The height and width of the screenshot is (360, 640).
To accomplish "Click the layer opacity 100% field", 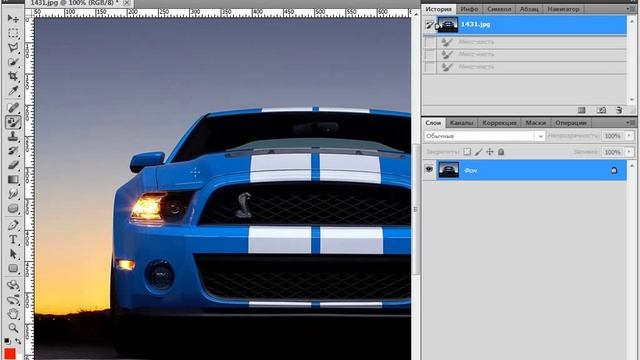I will (x=612, y=136).
